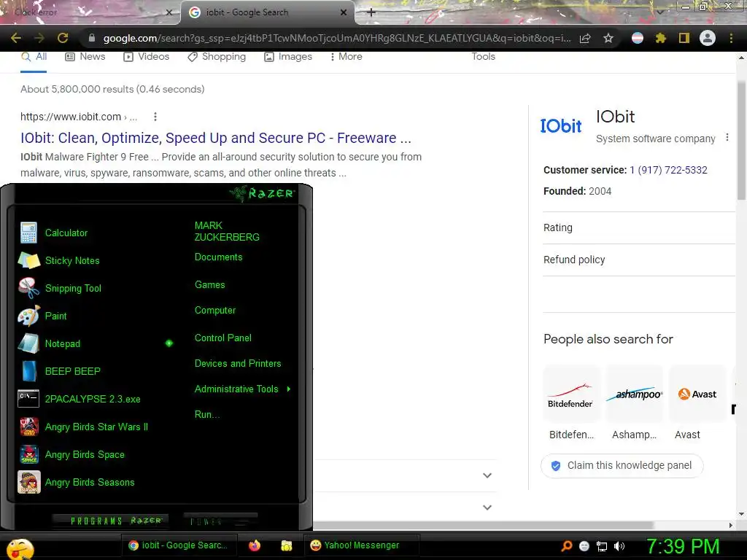
Task: Switch to Images results tab
Action: pyautogui.click(x=288, y=57)
